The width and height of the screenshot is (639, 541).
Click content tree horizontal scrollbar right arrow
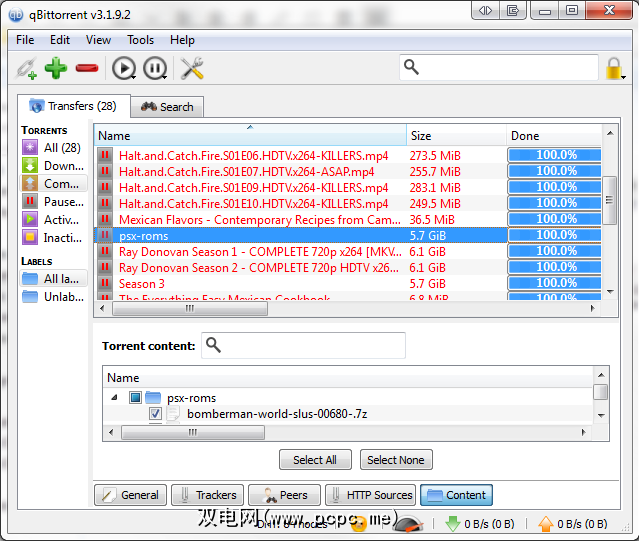(x=583, y=432)
